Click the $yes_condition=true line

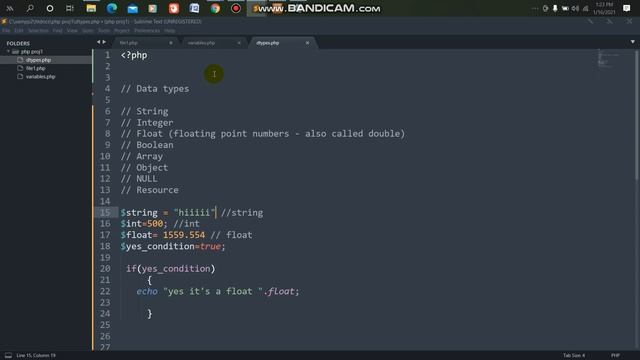click(173, 247)
